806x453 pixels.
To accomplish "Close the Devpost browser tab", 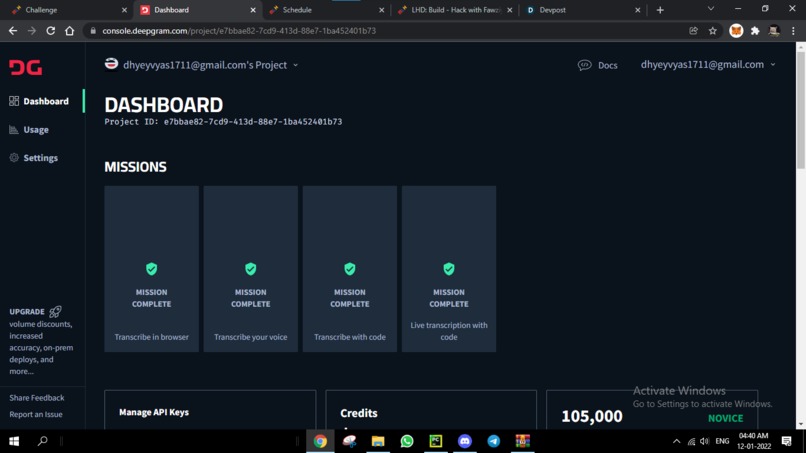I will click(637, 10).
